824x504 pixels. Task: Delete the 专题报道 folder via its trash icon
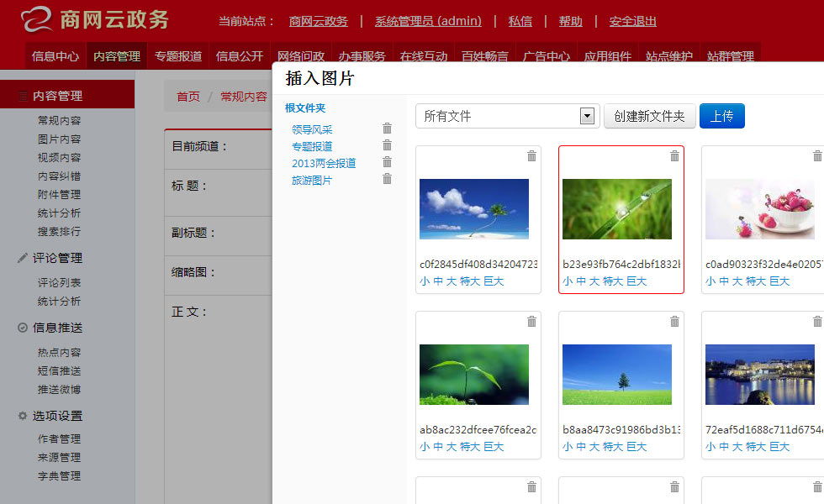click(x=388, y=144)
